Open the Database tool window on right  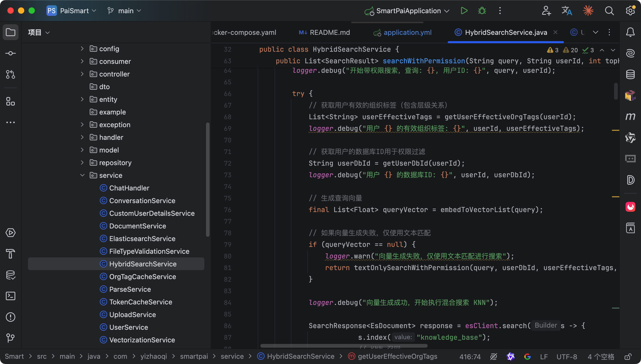pos(630,74)
